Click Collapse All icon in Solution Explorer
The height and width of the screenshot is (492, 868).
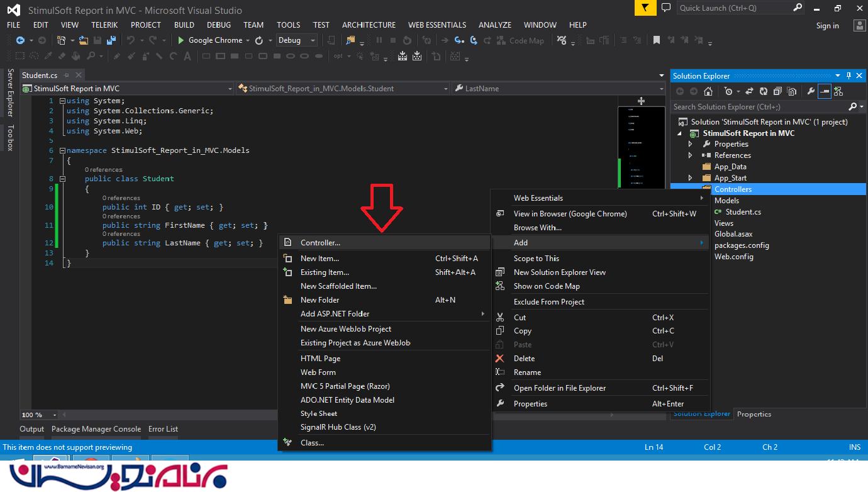(x=778, y=92)
